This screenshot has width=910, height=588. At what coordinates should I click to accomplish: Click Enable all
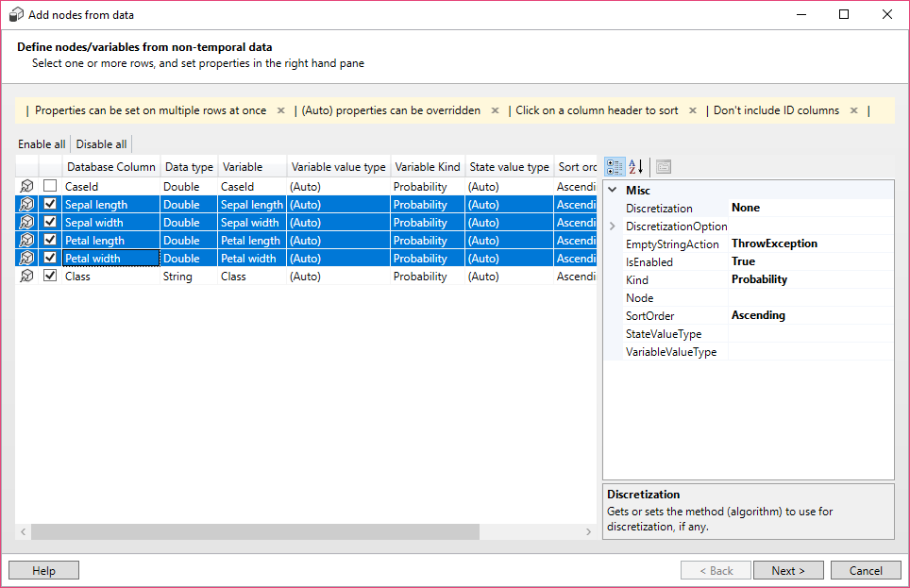(x=42, y=143)
